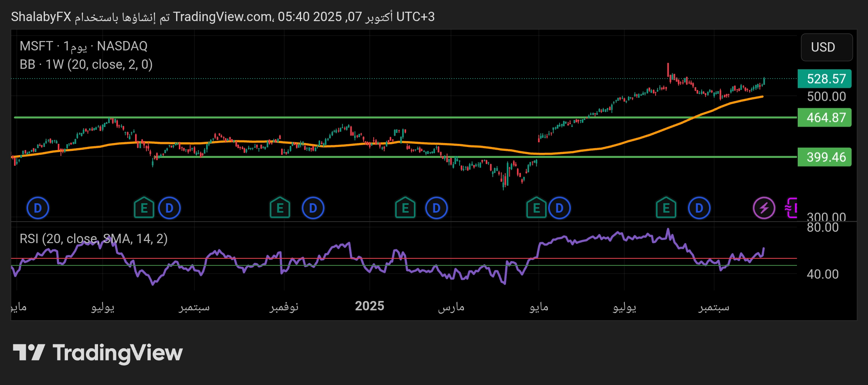Open the leftmost earnings "E" marker
Screen dimensions: 868x385
click(144, 208)
